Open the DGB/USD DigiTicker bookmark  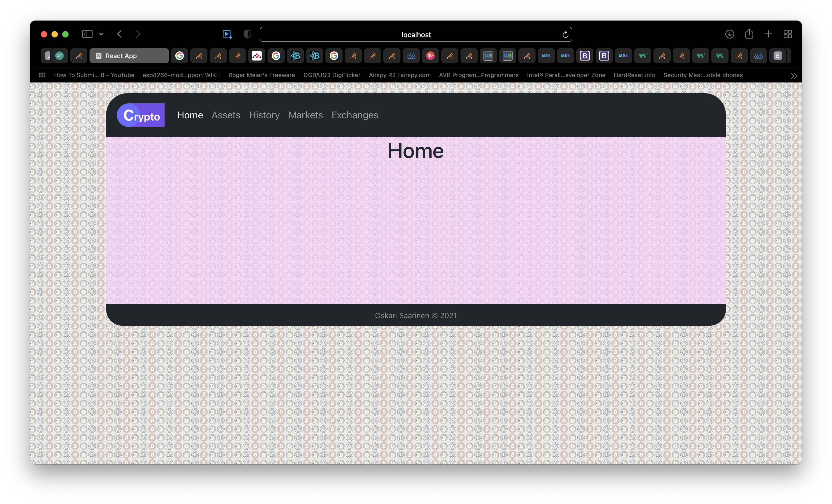(x=332, y=75)
